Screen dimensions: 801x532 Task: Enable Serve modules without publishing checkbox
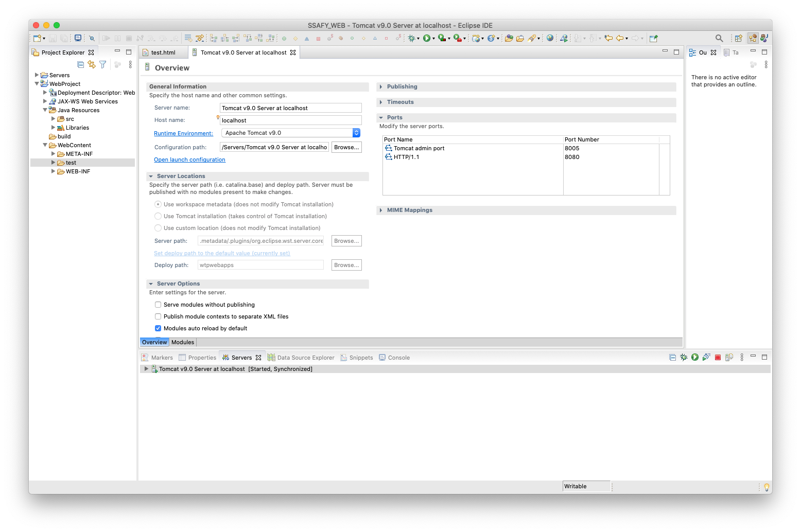[x=158, y=305]
